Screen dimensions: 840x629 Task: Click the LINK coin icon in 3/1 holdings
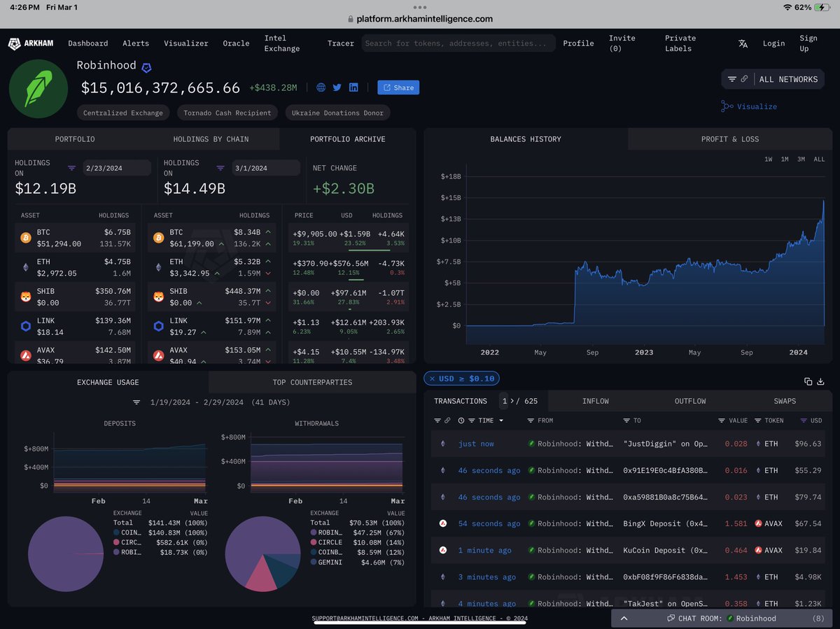point(158,327)
